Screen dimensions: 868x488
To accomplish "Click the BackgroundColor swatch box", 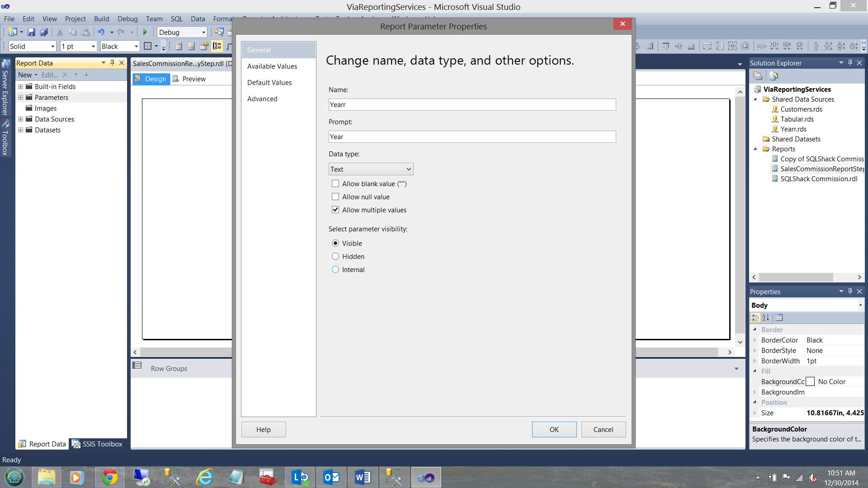I will click(810, 381).
